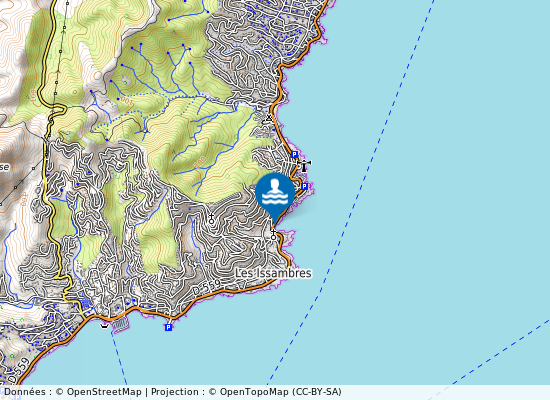Screen dimensions: 550x400
Task: Click the 300 contour label on green hillside
Action: 200,162
